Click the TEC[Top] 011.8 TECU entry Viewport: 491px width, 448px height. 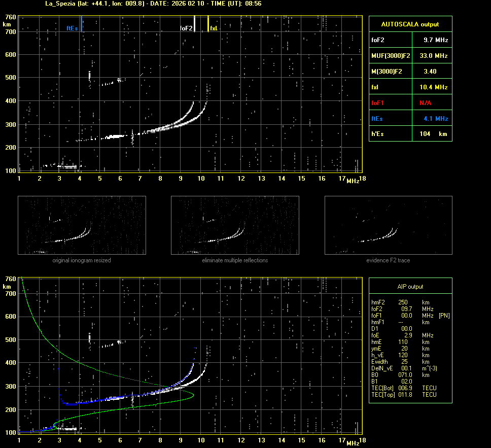point(404,395)
